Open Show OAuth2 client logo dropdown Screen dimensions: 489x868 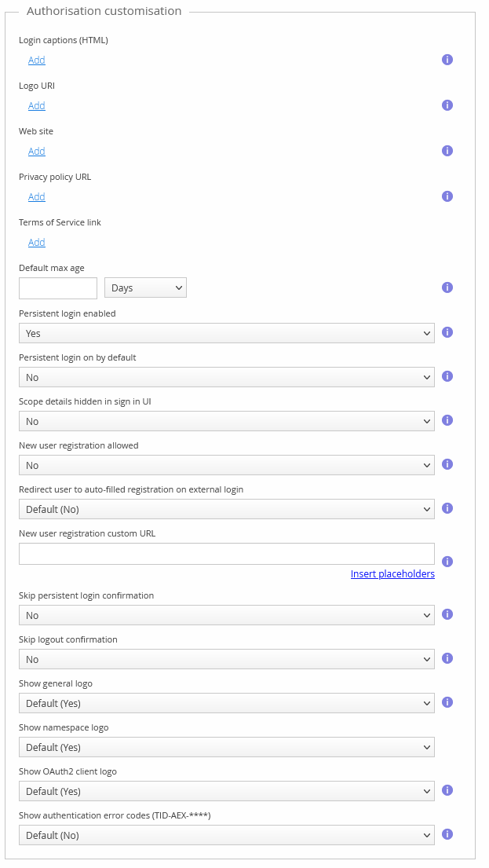(226, 791)
